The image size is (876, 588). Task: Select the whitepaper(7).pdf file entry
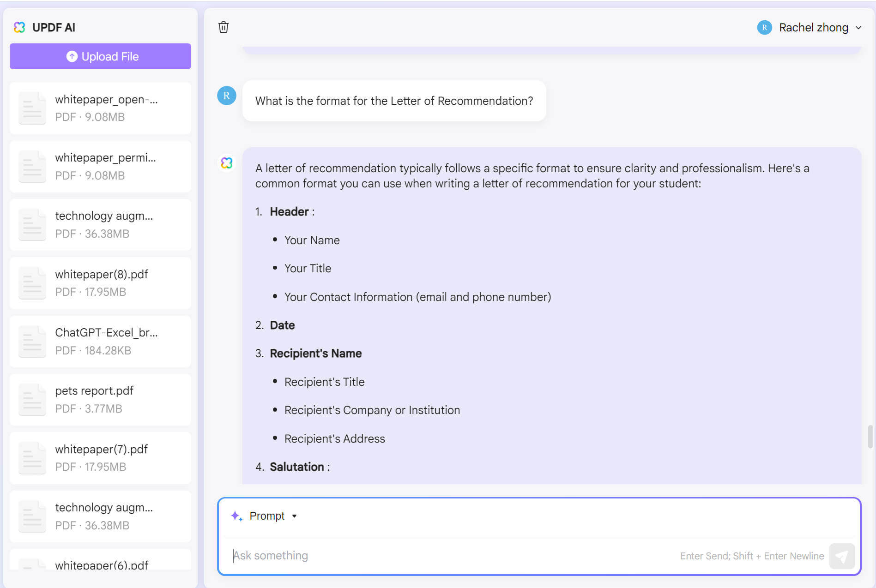[x=100, y=458]
